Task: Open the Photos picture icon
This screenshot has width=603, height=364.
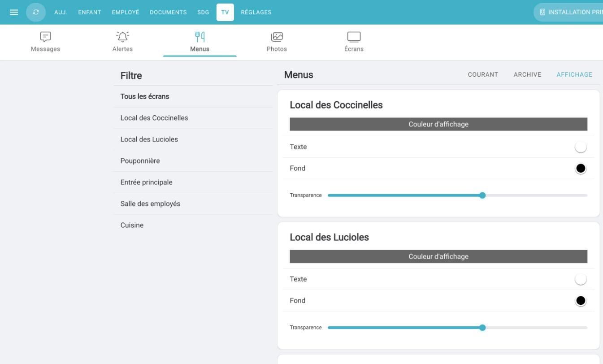Action: point(277,36)
